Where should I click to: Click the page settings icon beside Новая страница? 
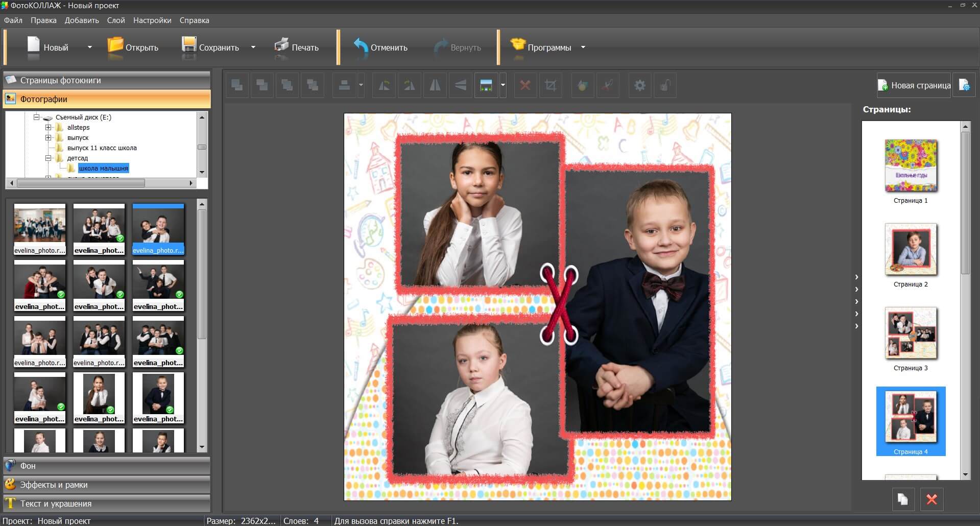pos(964,85)
